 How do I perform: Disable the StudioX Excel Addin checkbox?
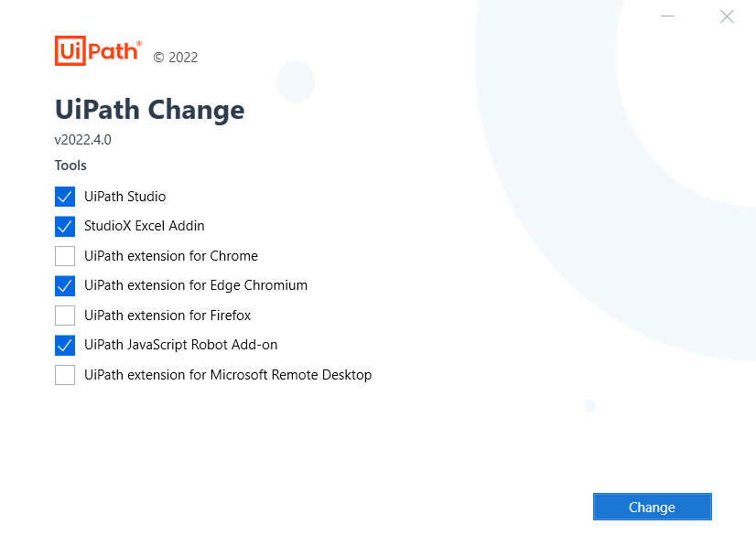[65, 226]
